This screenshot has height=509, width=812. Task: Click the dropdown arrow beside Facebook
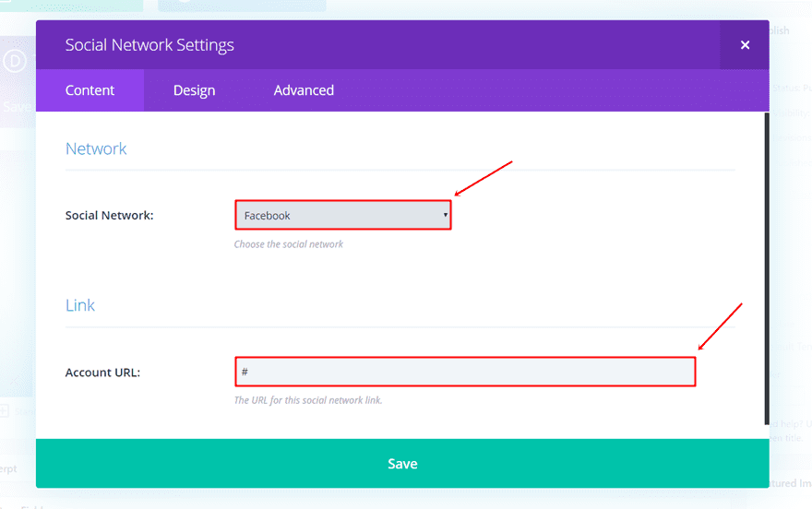tap(445, 216)
